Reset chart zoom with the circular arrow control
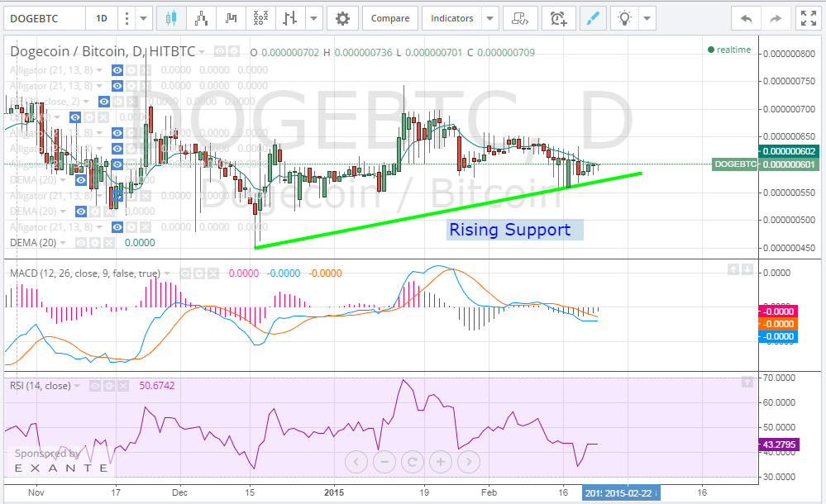This screenshot has height=504, width=826. click(x=412, y=462)
